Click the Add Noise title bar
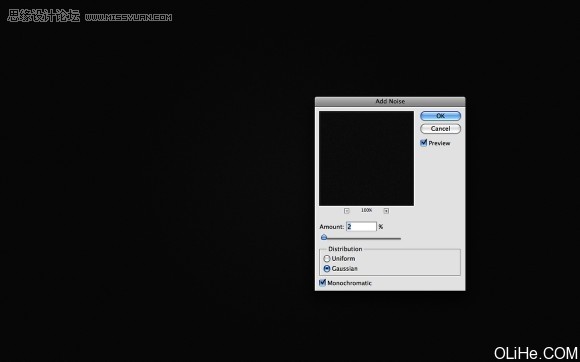Viewport: 580px width, 362px height. click(x=390, y=101)
